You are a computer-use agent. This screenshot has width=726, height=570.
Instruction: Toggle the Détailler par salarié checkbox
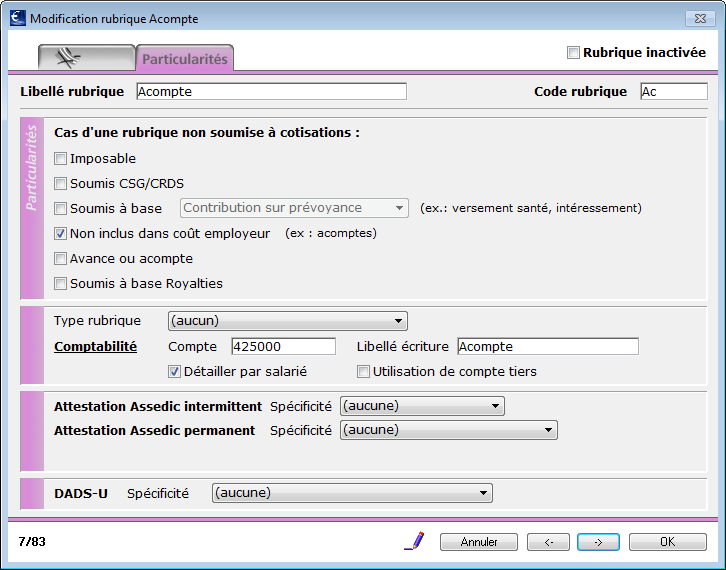[x=174, y=372]
